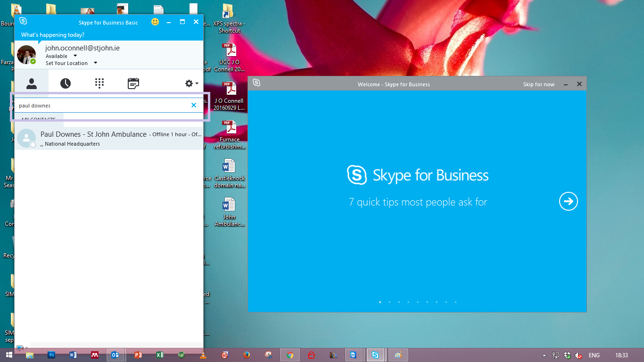Click the smiley feedback icon in title bar

point(155,22)
